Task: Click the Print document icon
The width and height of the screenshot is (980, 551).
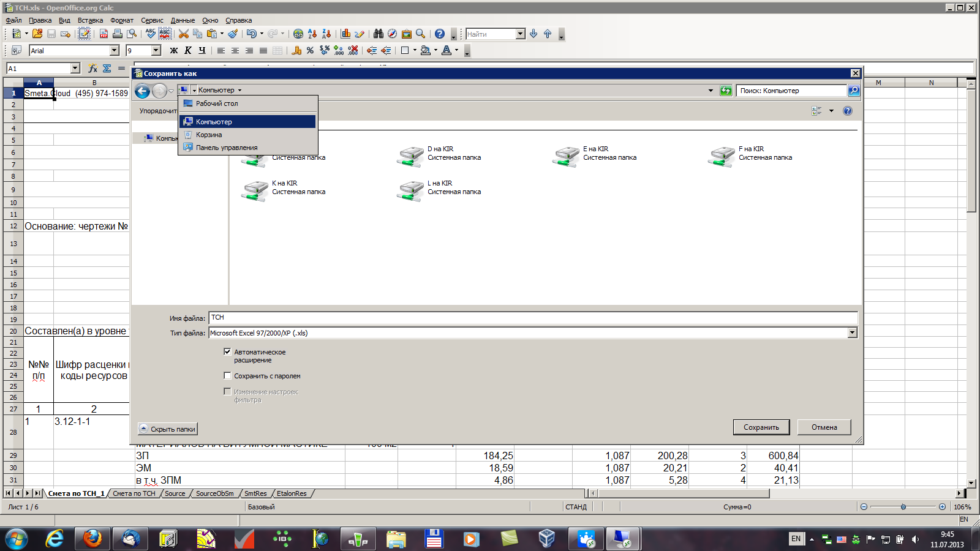Action: click(118, 34)
